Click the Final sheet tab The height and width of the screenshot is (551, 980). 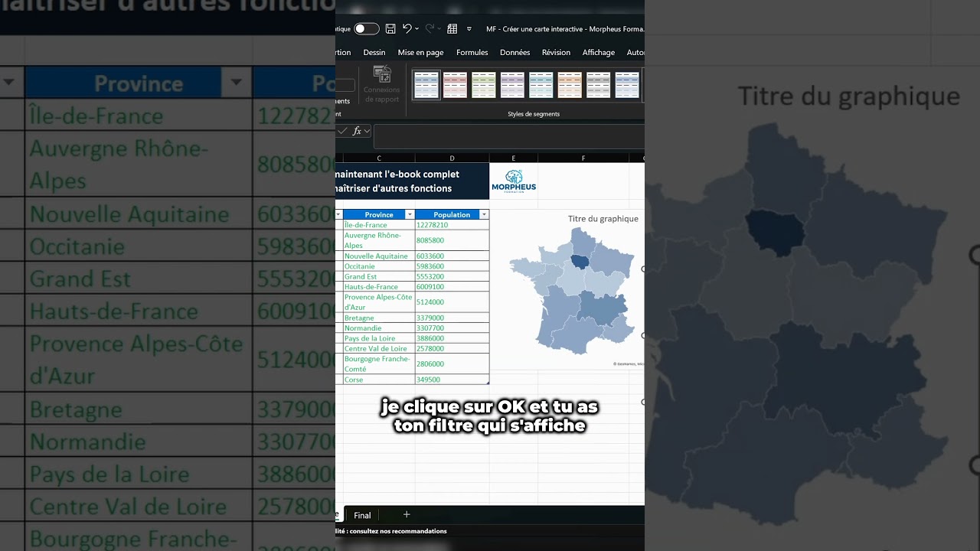click(x=361, y=515)
